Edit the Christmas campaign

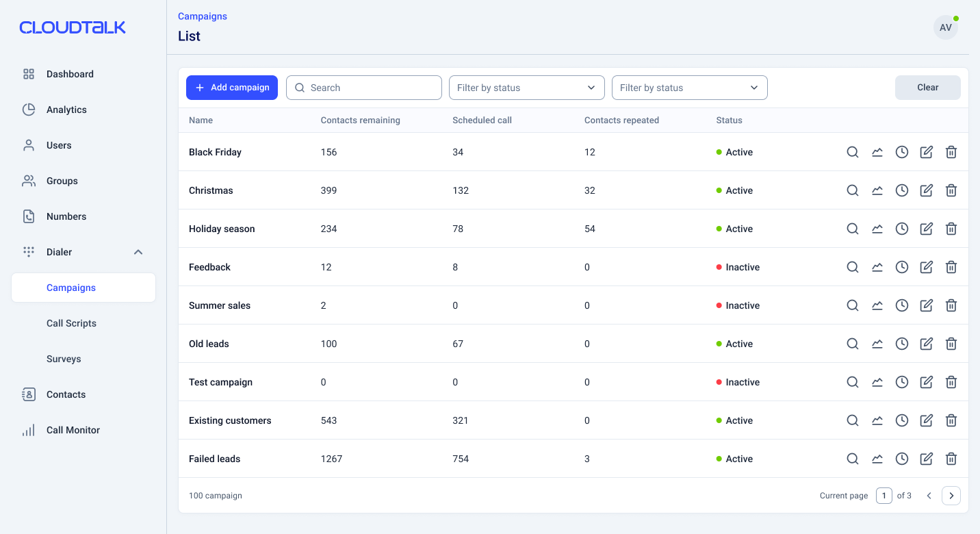point(926,190)
